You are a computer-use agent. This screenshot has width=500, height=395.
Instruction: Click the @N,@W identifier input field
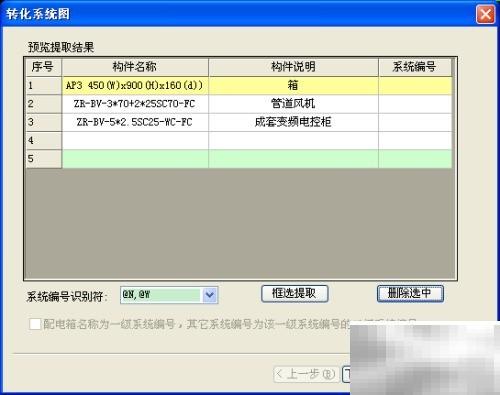[x=161, y=295]
